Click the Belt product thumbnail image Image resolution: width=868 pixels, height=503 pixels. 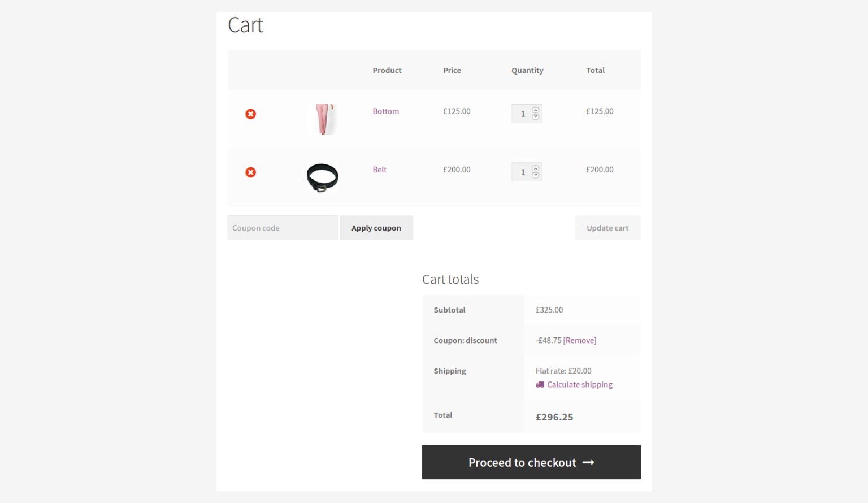point(322,177)
